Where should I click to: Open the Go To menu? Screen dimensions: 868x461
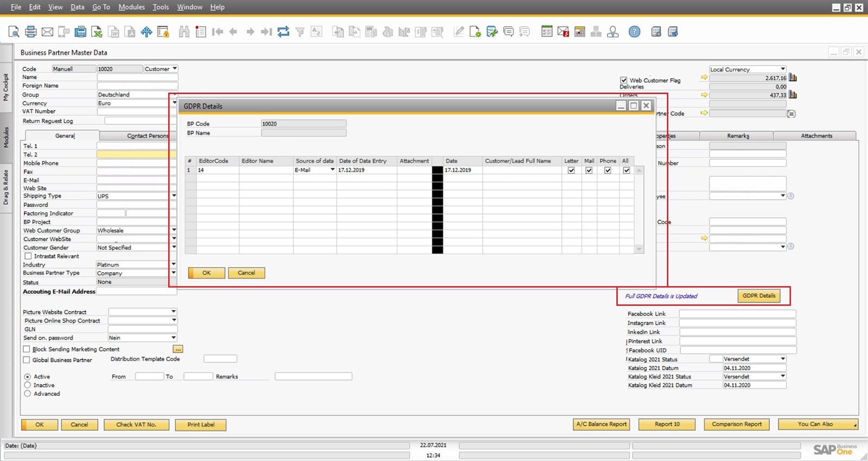tap(101, 7)
